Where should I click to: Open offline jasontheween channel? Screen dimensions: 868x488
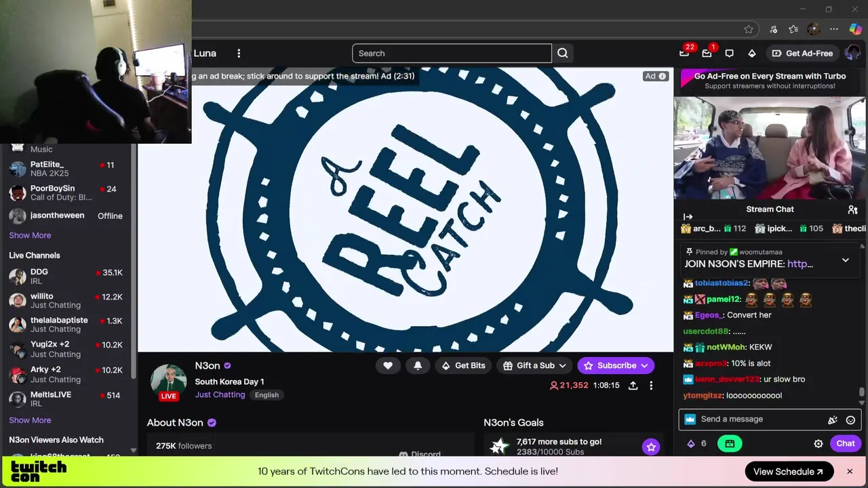(x=66, y=216)
